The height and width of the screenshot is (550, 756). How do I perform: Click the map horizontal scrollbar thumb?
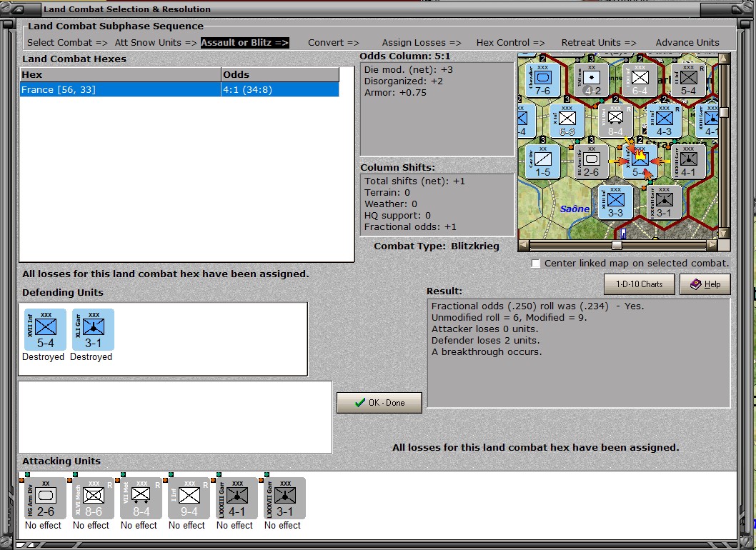click(617, 245)
